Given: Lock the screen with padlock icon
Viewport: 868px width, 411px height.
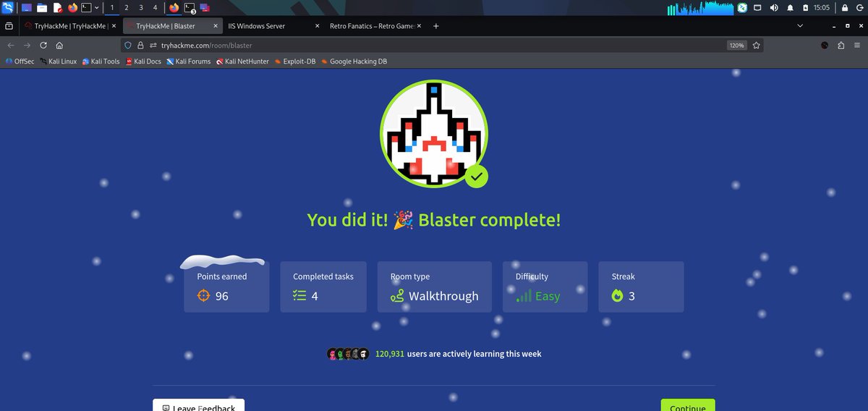Looking at the screenshot, I should pyautogui.click(x=844, y=8).
